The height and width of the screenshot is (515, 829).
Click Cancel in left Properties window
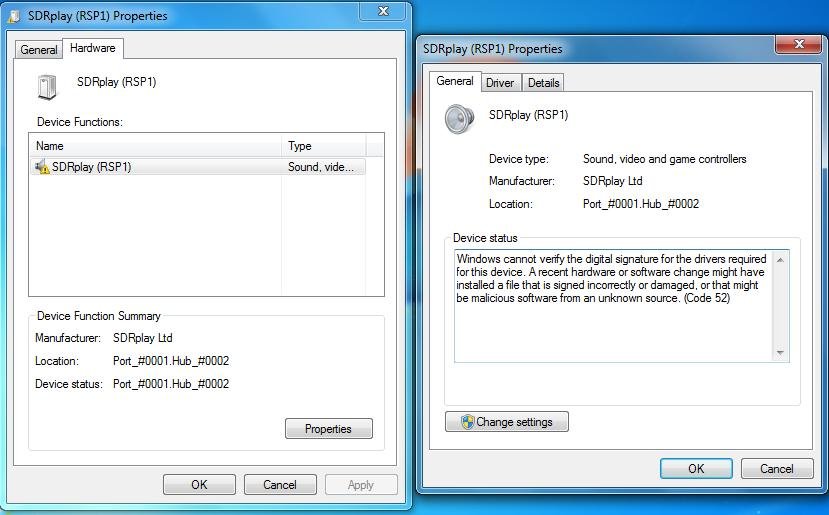tap(280, 485)
